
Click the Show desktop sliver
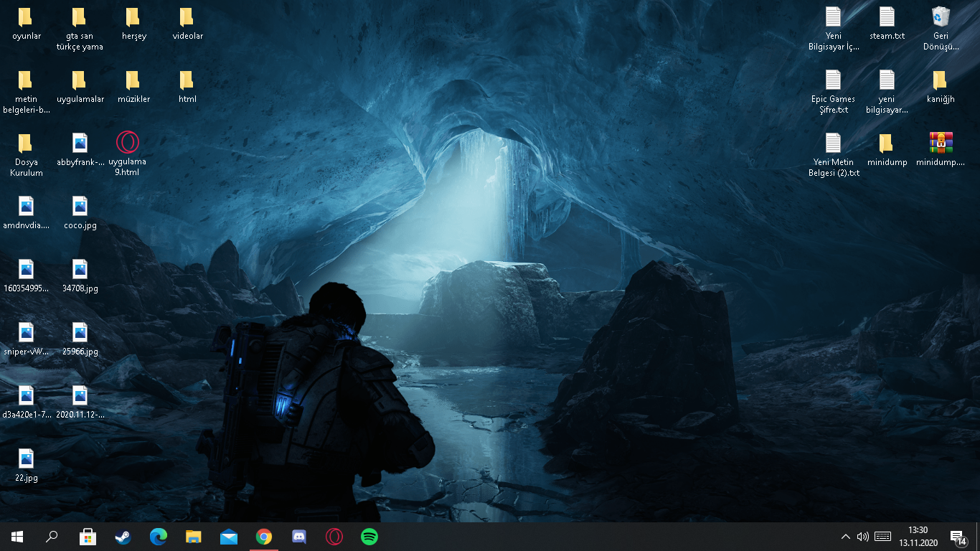(978, 537)
